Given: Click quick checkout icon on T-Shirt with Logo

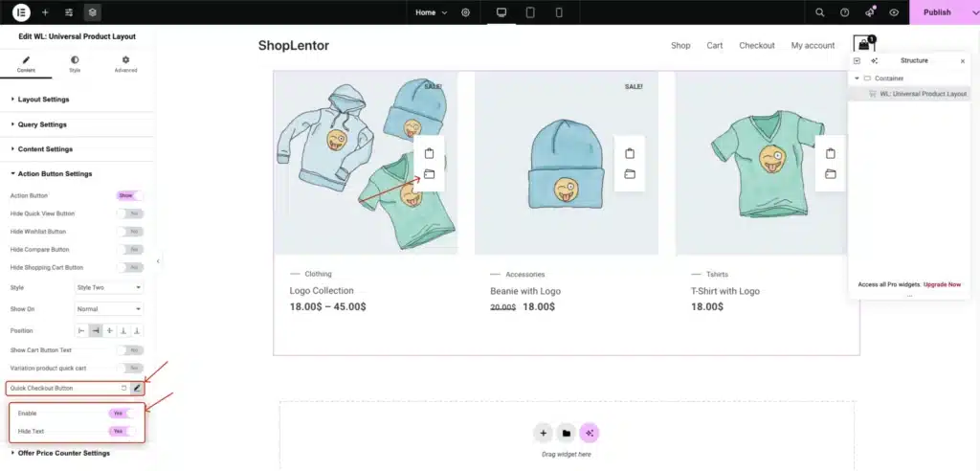Looking at the screenshot, I should tap(830, 174).
